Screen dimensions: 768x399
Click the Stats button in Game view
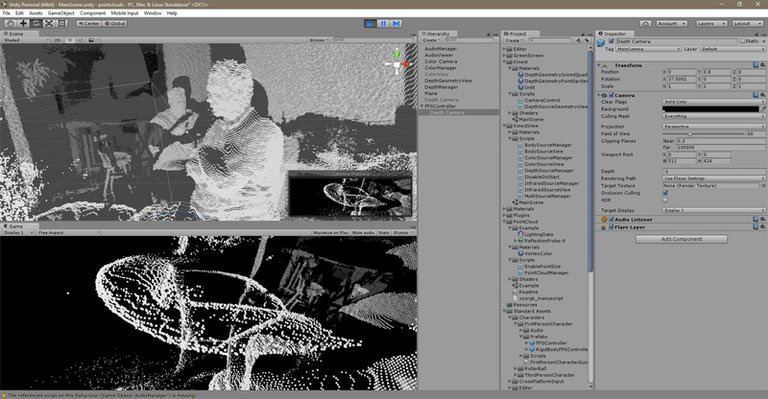click(384, 233)
